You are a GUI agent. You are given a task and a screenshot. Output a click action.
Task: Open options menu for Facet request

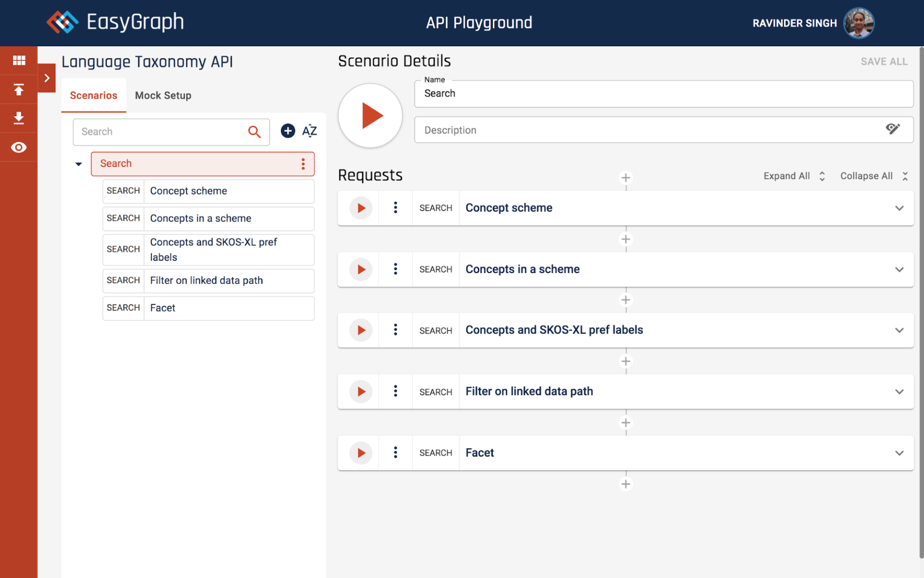(396, 453)
